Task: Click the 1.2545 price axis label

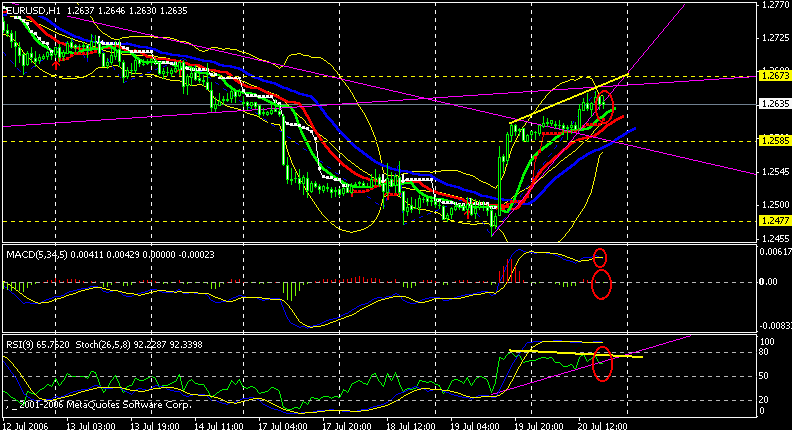Action: 775,172
